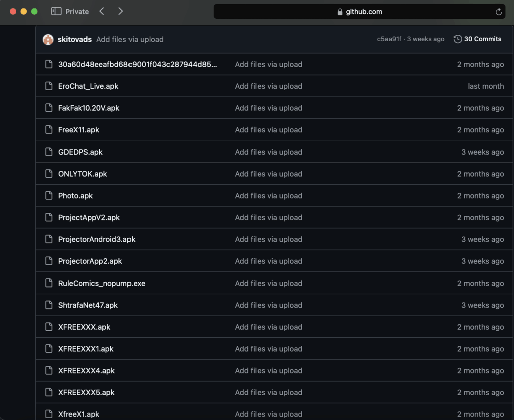Click the Private browsing label

[x=77, y=12]
